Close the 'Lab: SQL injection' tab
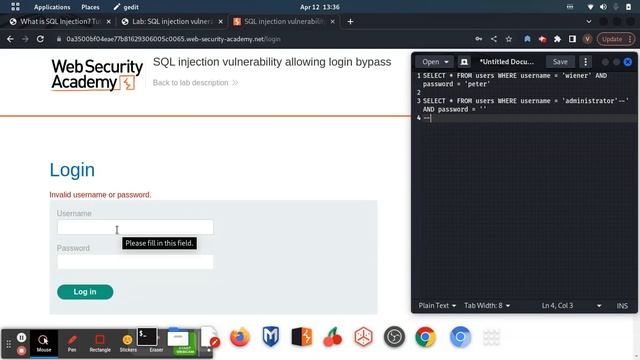 tap(221, 22)
